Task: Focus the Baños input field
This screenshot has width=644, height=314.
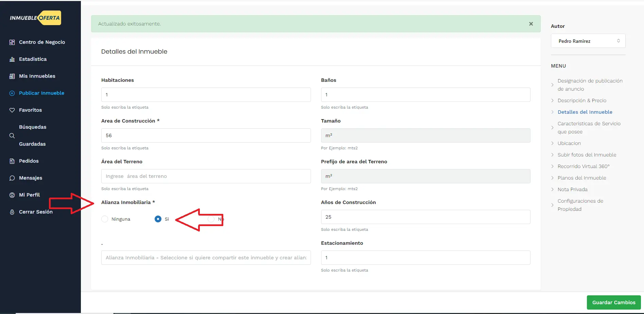Action: 425,95
